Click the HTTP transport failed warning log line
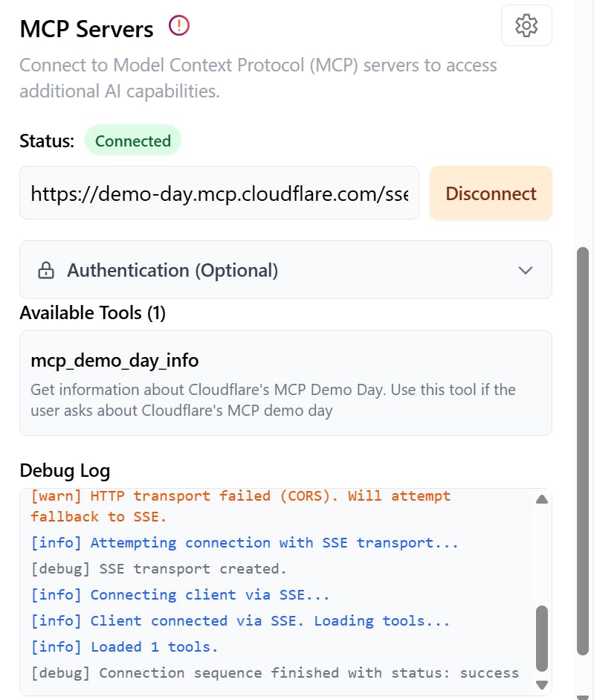This screenshot has height=700, width=594. tap(240, 506)
